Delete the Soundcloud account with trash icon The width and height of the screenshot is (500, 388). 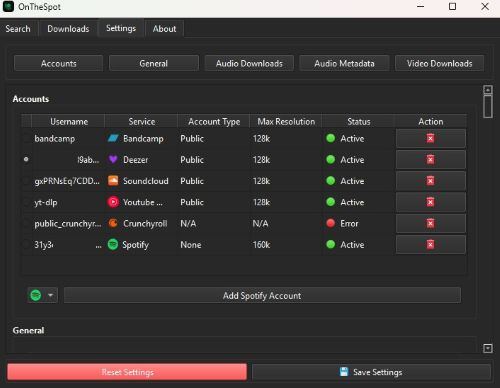click(x=431, y=181)
